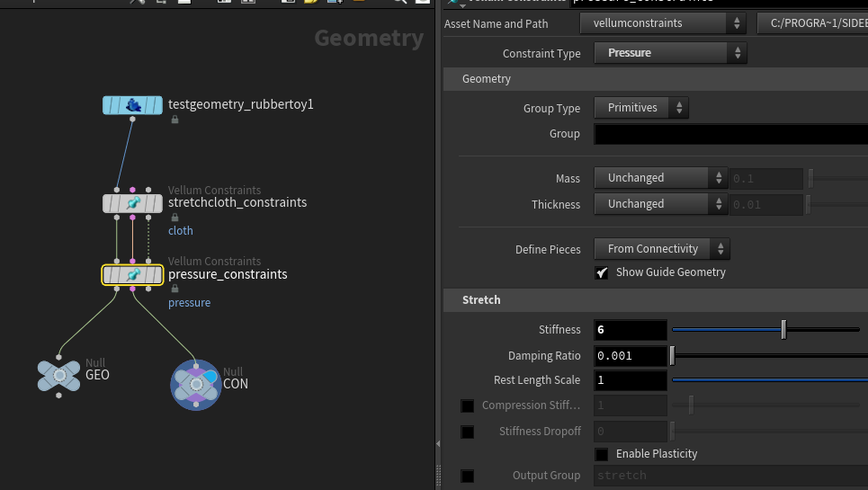The image size is (868, 490).
Task: Select the CON null node
Action: (196, 384)
